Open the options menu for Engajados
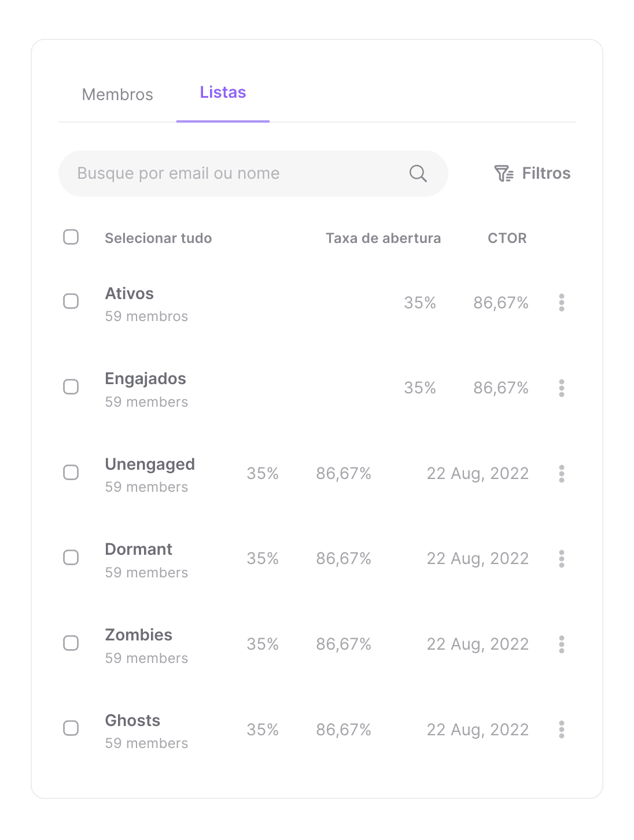Viewport: 634px width, 840px height. tap(561, 388)
